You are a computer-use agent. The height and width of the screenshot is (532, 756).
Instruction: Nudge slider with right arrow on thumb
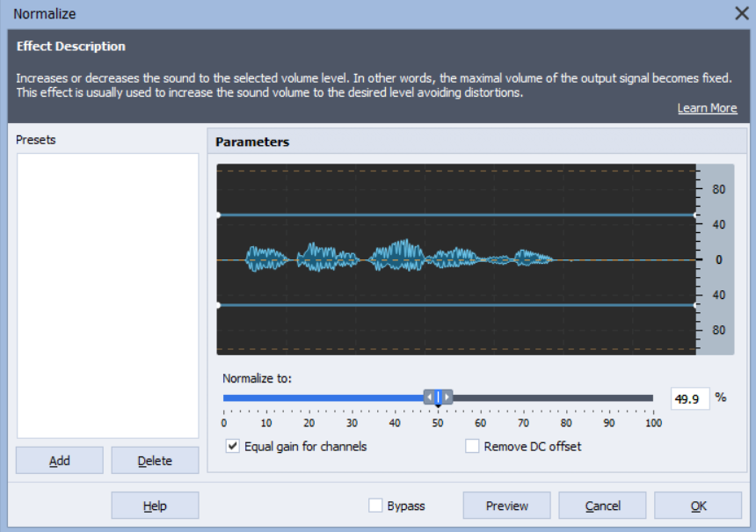point(447,397)
